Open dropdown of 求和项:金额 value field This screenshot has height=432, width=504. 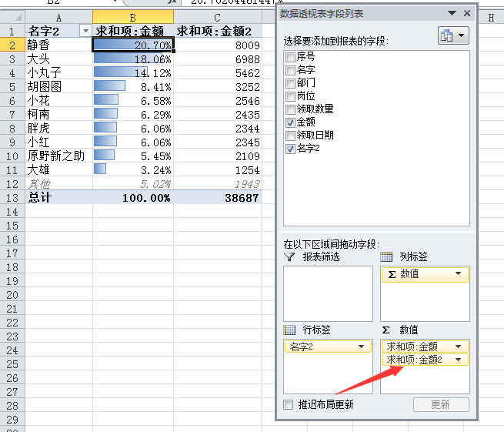(459, 347)
